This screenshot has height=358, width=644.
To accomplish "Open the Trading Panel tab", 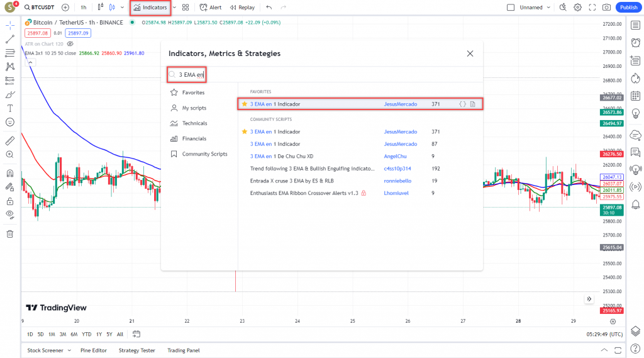I will pyautogui.click(x=183, y=350).
